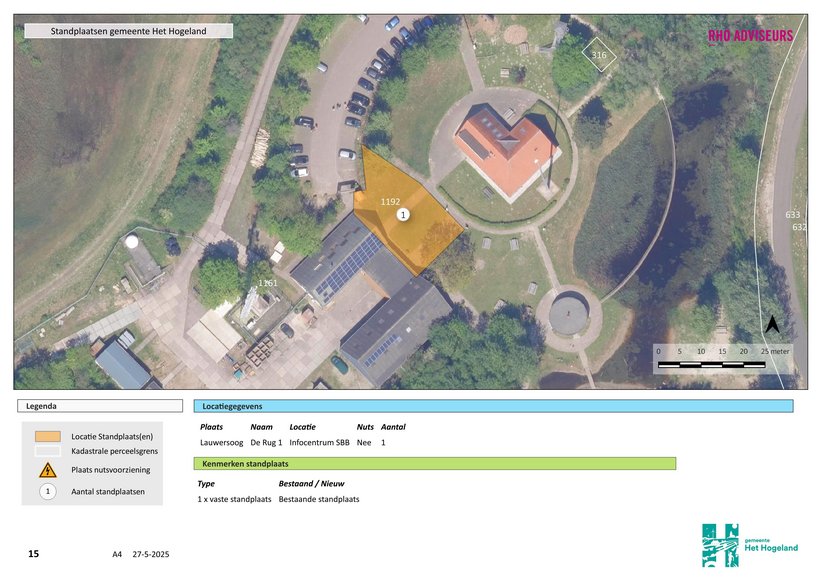This screenshot has height=581, width=822.
Task: Click the Infocentrum SBB location text
Action: click(x=312, y=442)
